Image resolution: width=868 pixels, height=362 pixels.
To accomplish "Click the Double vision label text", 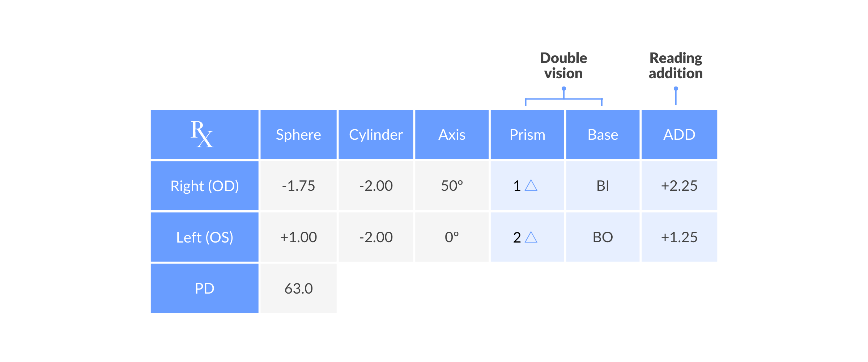I will tap(563, 66).
